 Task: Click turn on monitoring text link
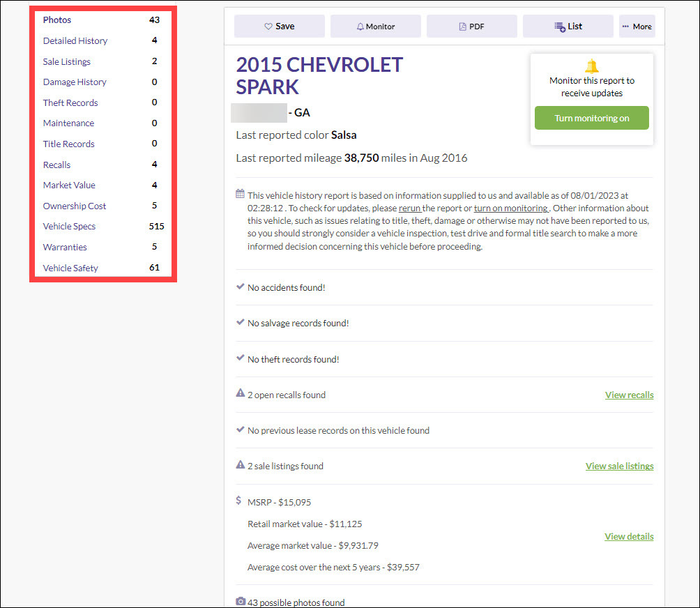[511, 208]
